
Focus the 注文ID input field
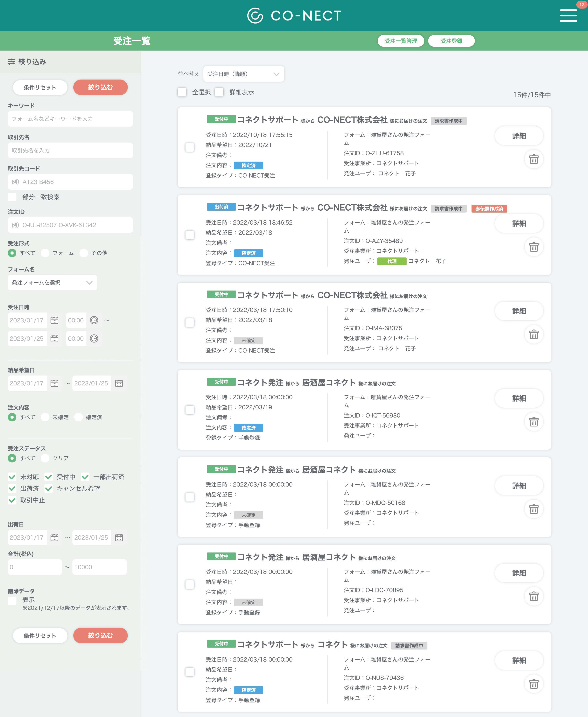(70, 225)
